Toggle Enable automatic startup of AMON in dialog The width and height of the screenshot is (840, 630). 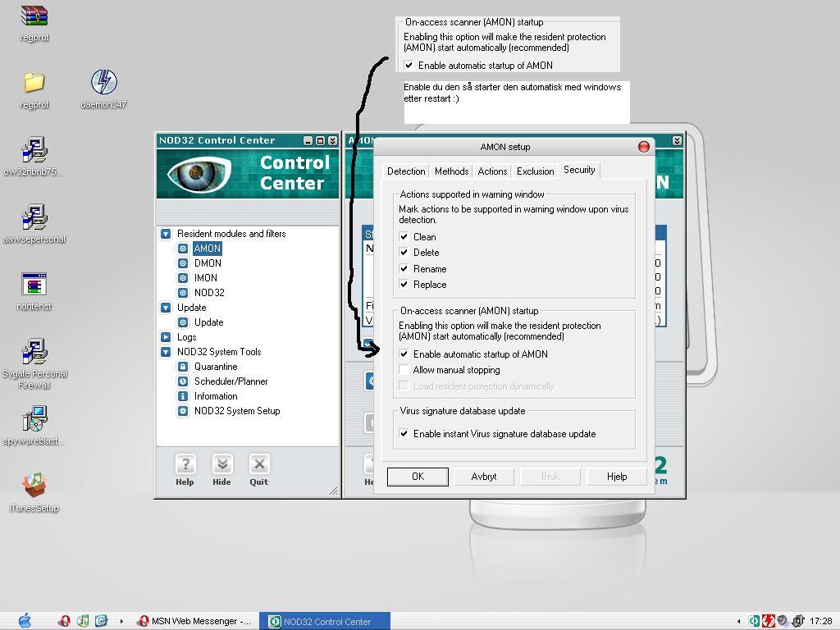(404, 354)
